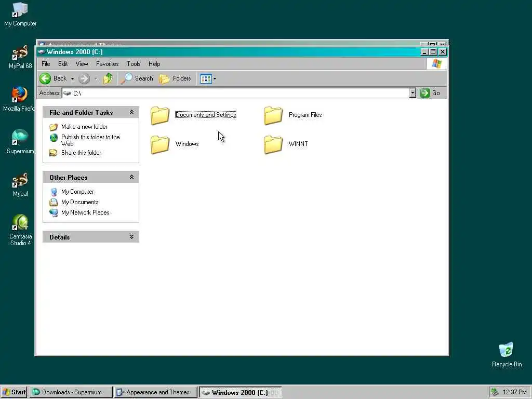Expand the Details panel

pyautogui.click(x=131, y=237)
